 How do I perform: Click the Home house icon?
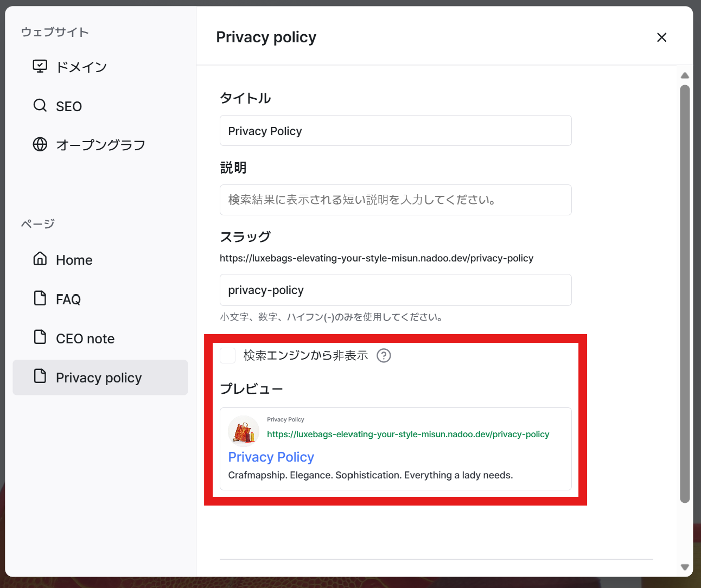[x=40, y=259]
